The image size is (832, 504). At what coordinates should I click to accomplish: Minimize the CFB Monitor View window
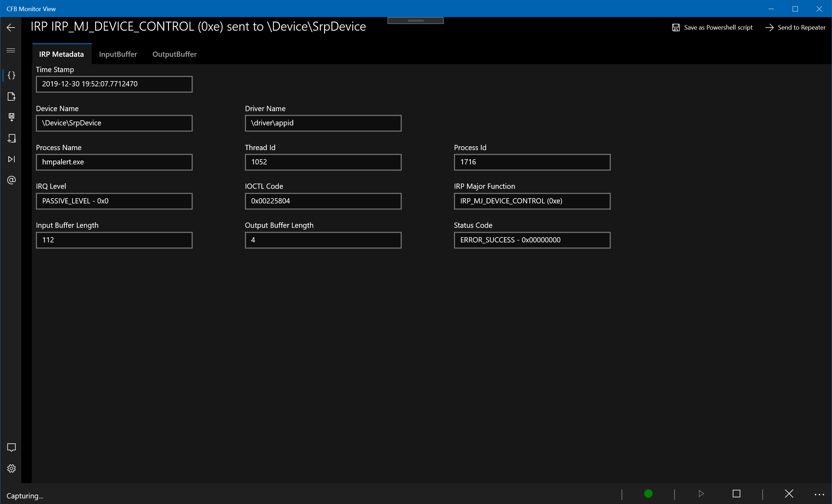(771, 9)
